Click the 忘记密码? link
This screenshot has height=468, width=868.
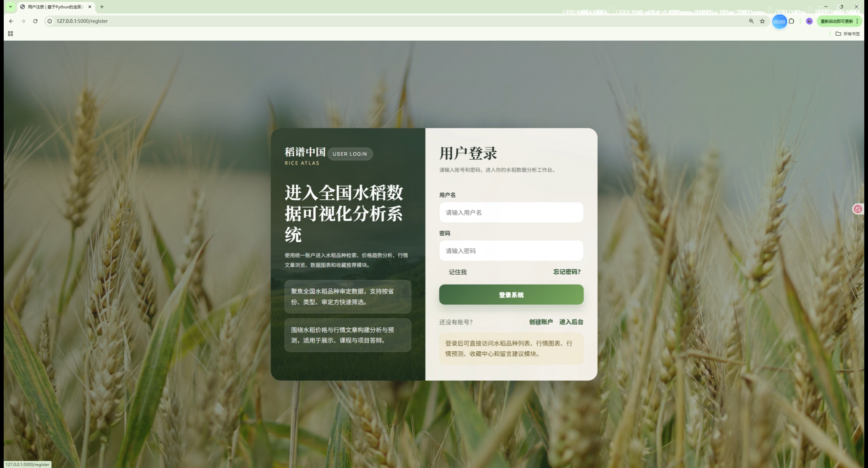pos(567,272)
